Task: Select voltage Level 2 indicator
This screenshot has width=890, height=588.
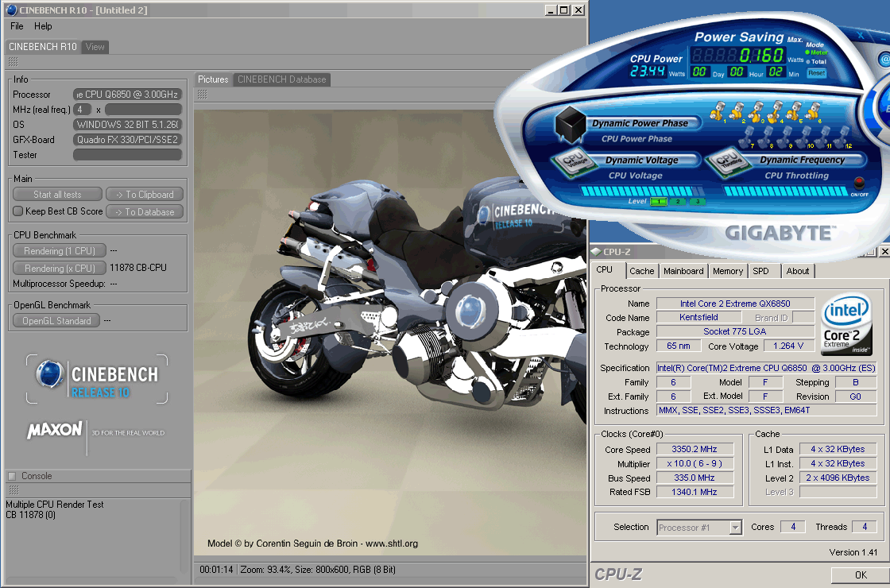Action: (x=678, y=201)
